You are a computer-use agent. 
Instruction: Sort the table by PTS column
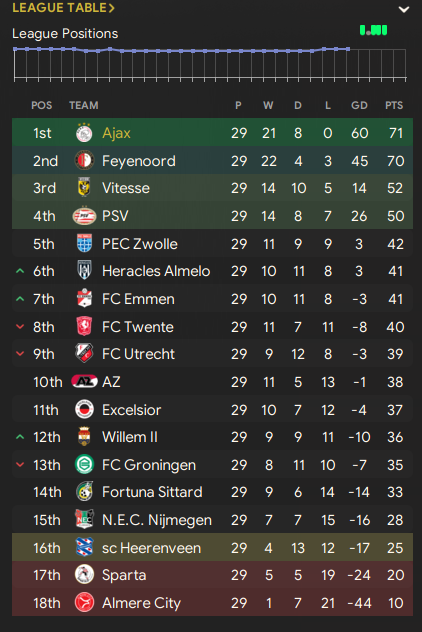(394, 105)
